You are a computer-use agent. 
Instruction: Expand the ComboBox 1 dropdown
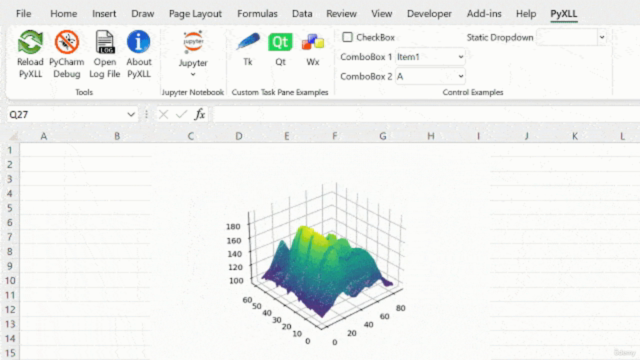tap(460, 57)
